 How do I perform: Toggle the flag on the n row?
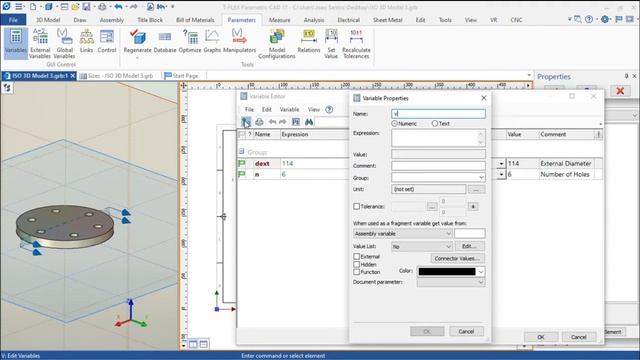(242, 174)
